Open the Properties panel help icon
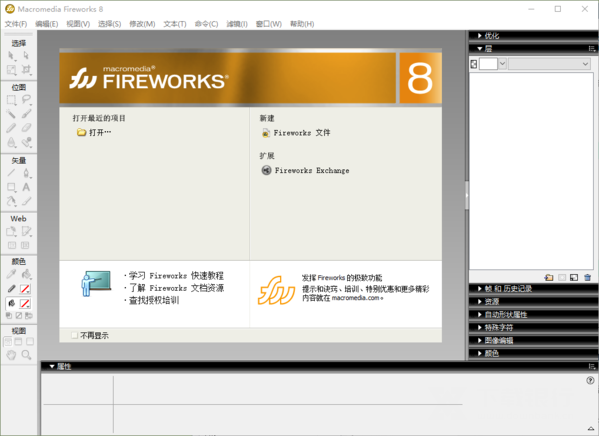The height and width of the screenshot is (436, 599). coord(590,380)
